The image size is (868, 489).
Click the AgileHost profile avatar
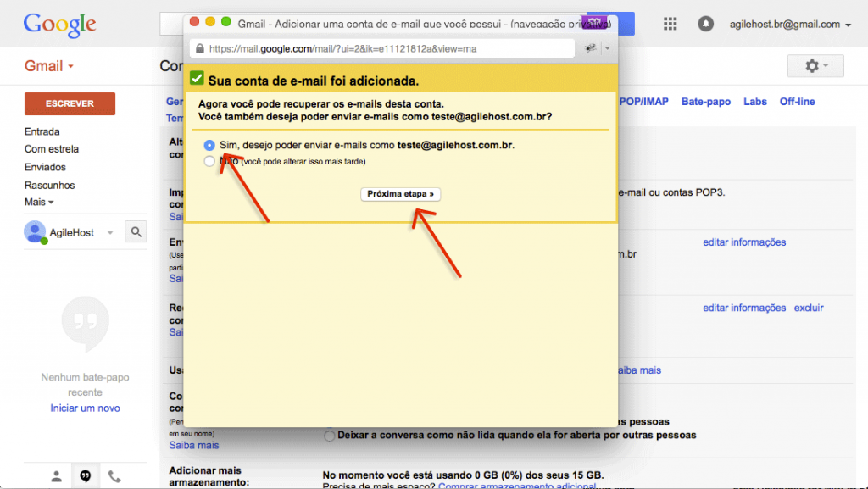pos(35,231)
